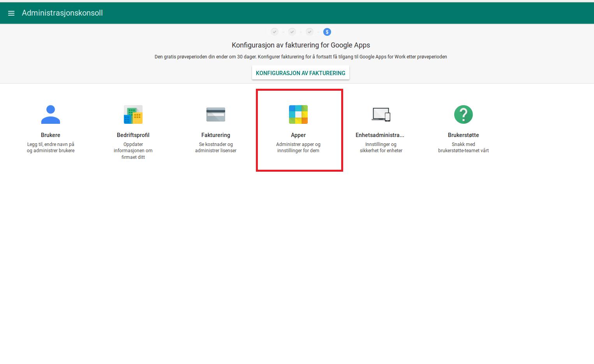This screenshot has width=594, height=364.
Task: Click the third completed checkmark step
Action: pyautogui.click(x=310, y=32)
